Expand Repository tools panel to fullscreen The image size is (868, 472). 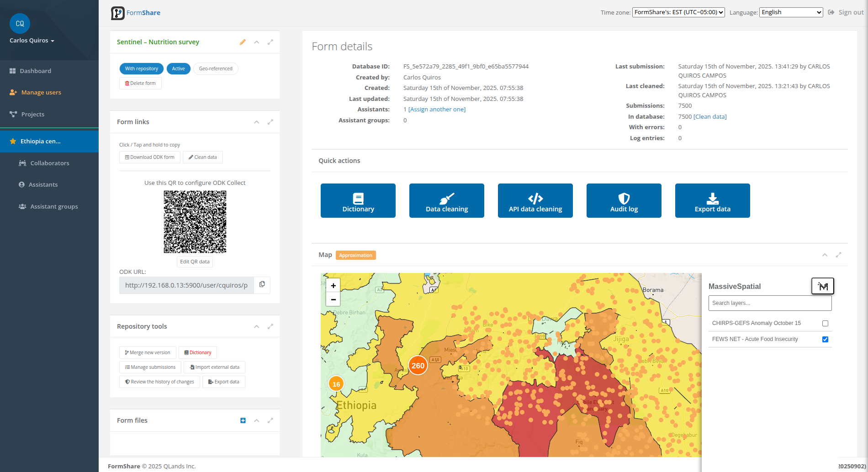click(270, 326)
